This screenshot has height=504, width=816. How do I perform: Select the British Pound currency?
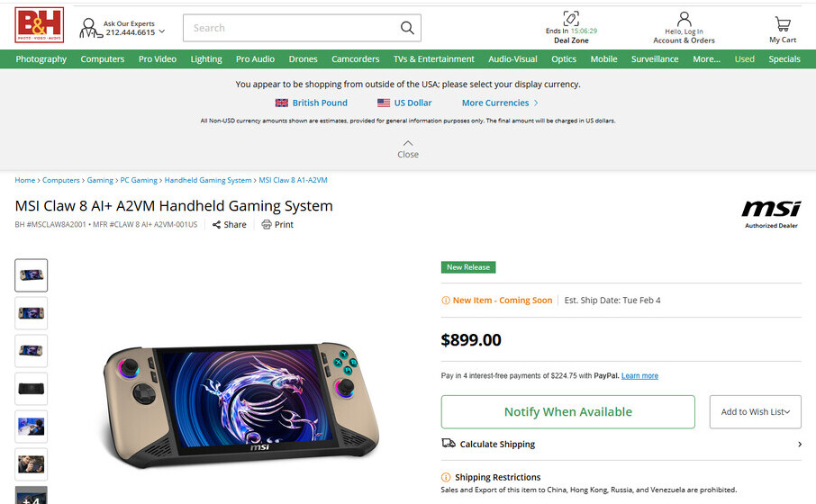[x=312, y=103]
